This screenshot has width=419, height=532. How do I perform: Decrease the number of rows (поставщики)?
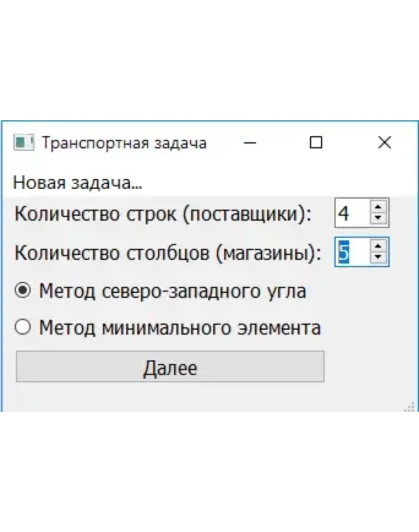[378, 218]
